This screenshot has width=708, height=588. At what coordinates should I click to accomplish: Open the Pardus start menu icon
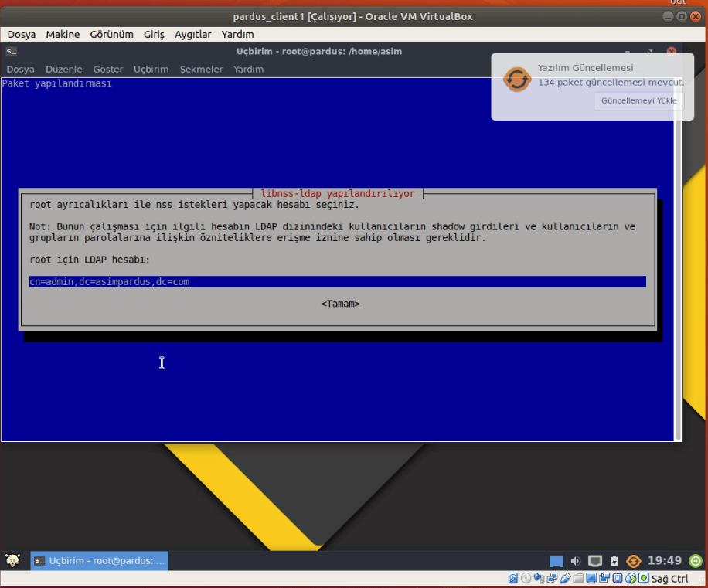click(12, 560)
